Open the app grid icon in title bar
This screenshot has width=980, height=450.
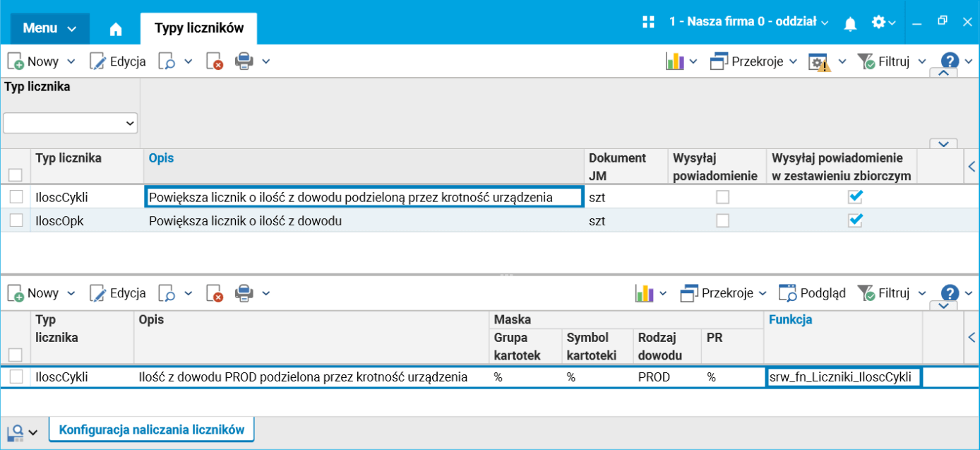[x=648, y=22]
